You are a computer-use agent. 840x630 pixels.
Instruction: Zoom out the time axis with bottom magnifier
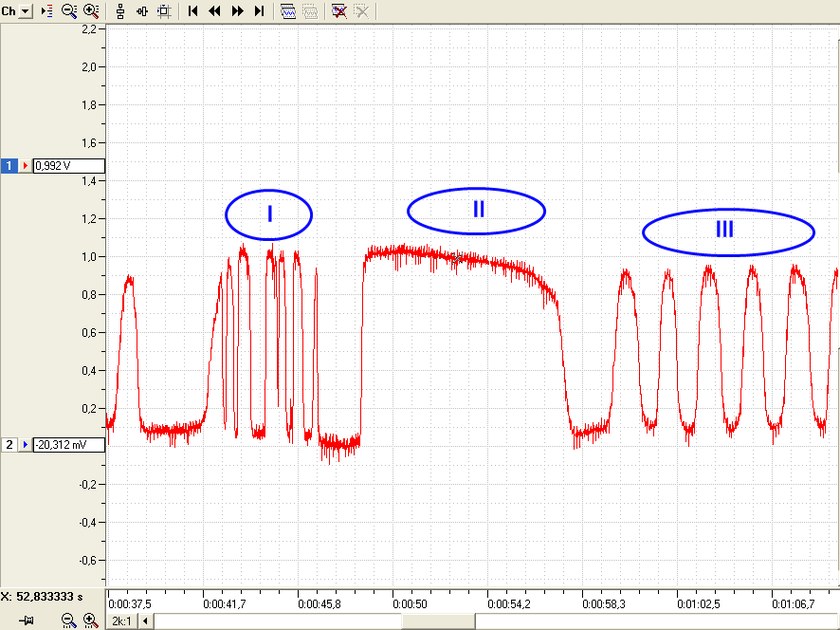click(x=68, y=621)
